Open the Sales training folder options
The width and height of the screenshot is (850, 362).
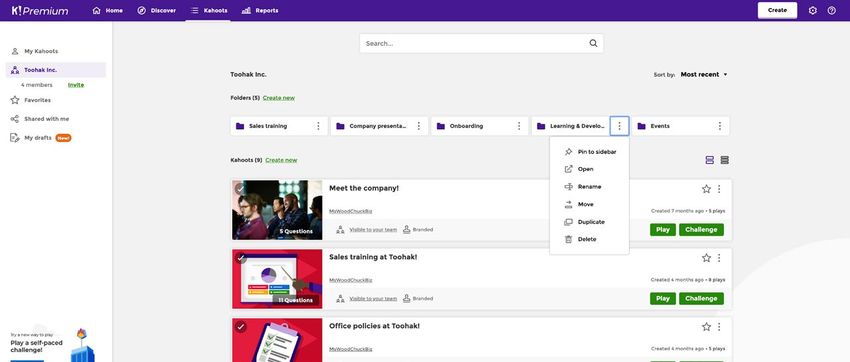(318, 126)
